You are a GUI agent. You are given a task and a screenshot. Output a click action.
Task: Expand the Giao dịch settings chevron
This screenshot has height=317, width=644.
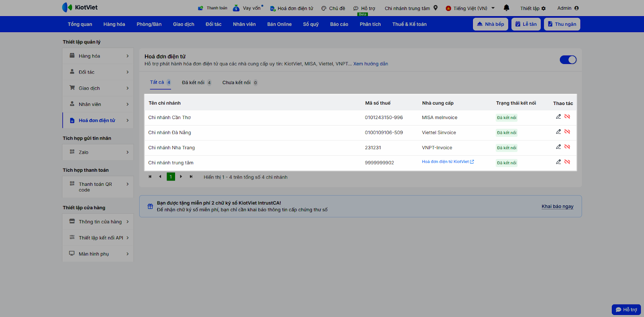pos(128,88)
